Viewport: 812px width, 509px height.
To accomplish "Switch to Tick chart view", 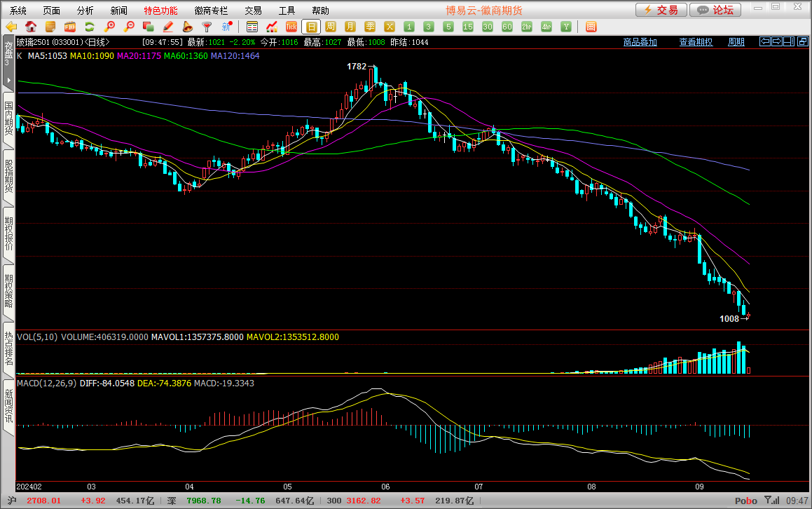I will pyautogui.click(x=291, y=27).
